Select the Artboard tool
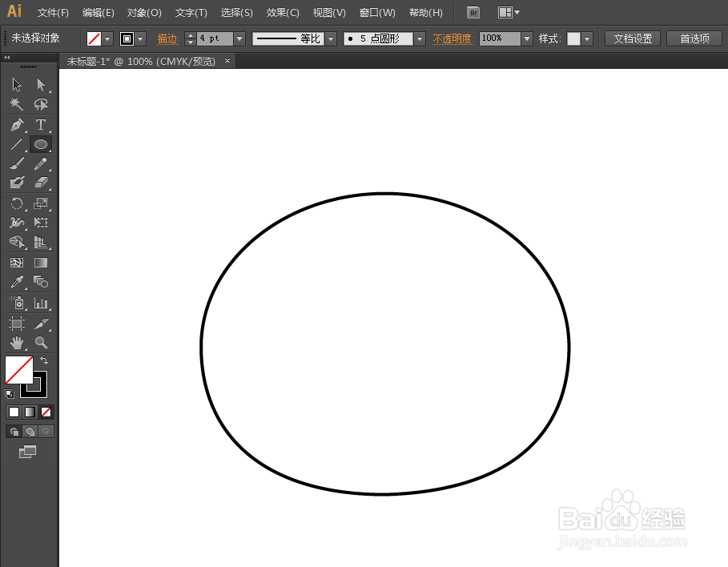The height and width of the screenshot is (567, 728). click(17, 324)
